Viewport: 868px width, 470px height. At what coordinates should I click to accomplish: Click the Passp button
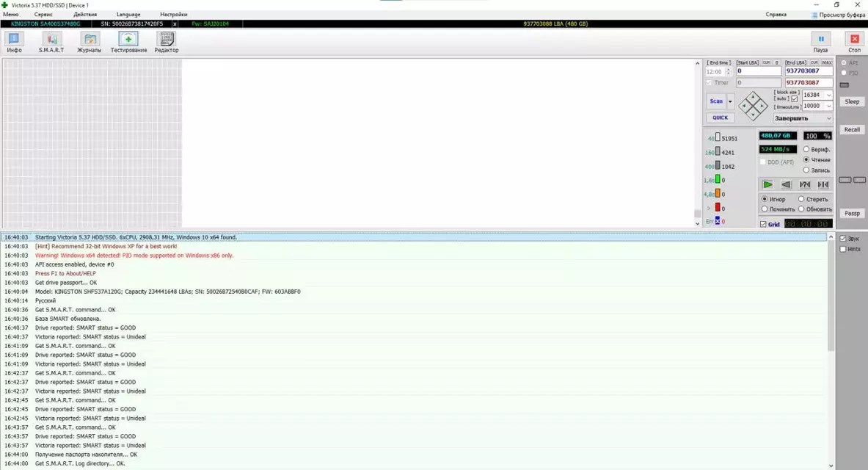click(x=851, y=214)
